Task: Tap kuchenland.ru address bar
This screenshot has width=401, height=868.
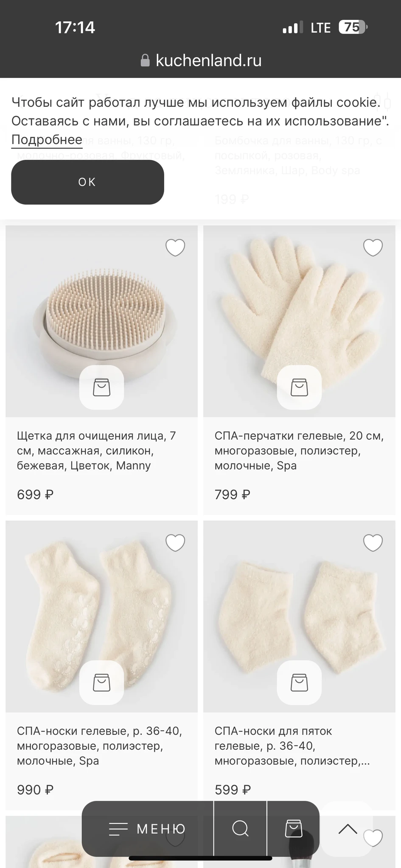Action: [201, 61]
